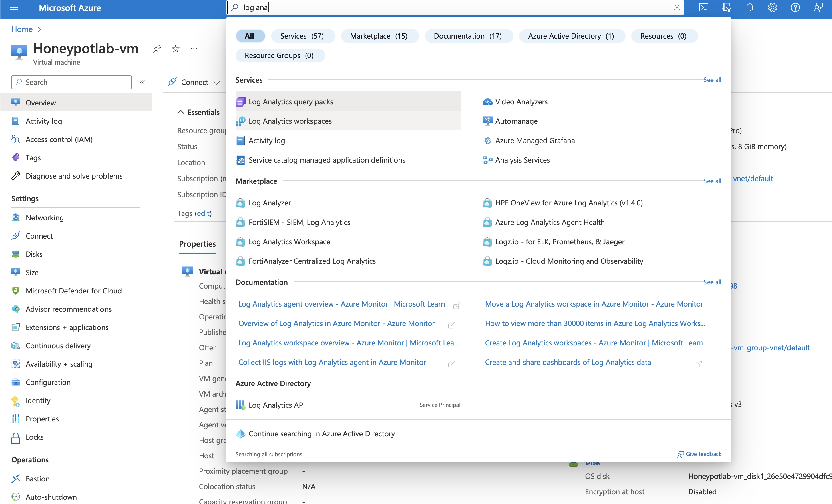The image size is (832, 504).
Task: Open Azure Log Analytics Agent Health result
Action: (x=550, y=222)
